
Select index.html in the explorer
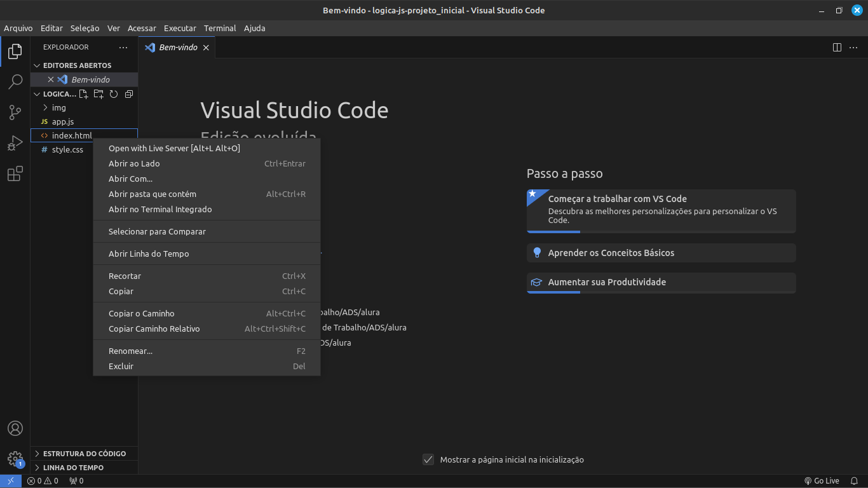pyautogui.click(x=84, y=136)
